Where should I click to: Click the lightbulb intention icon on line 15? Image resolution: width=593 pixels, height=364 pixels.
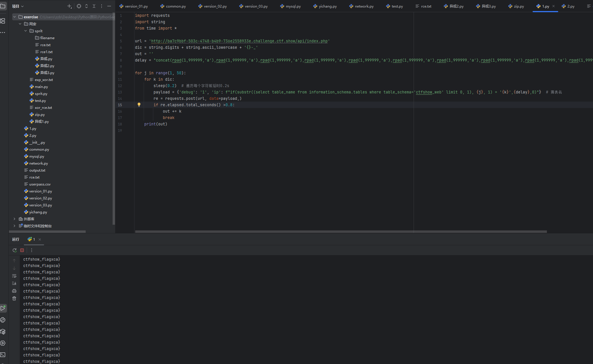click(139, 105)
